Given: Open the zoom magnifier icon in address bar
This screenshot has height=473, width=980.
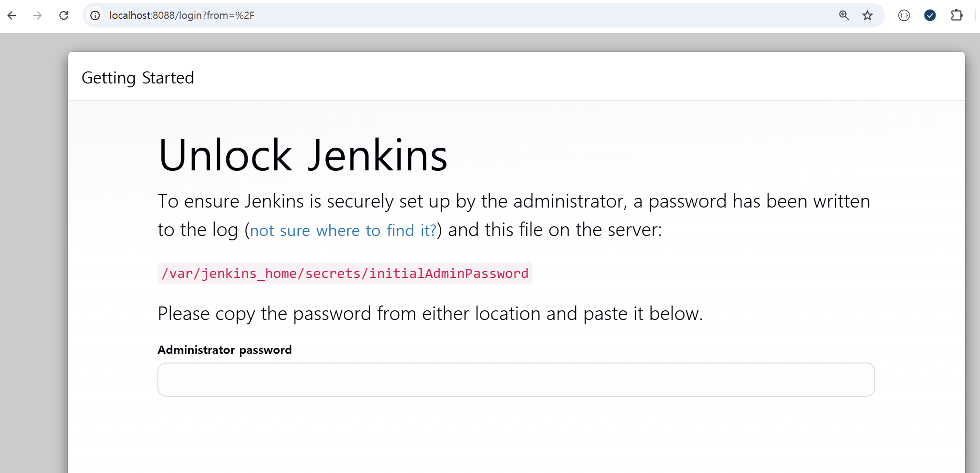Looking at the screenshot, I should (844, 15).
